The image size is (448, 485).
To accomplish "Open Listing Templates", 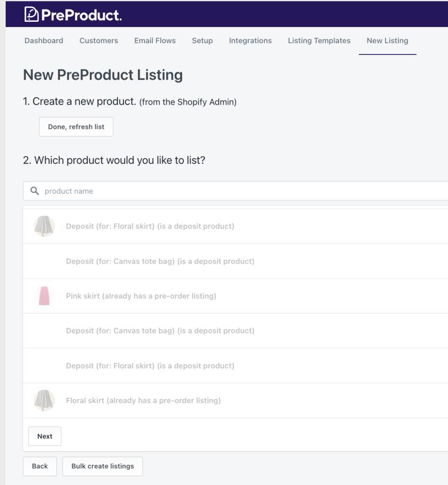I will [319, 41].
